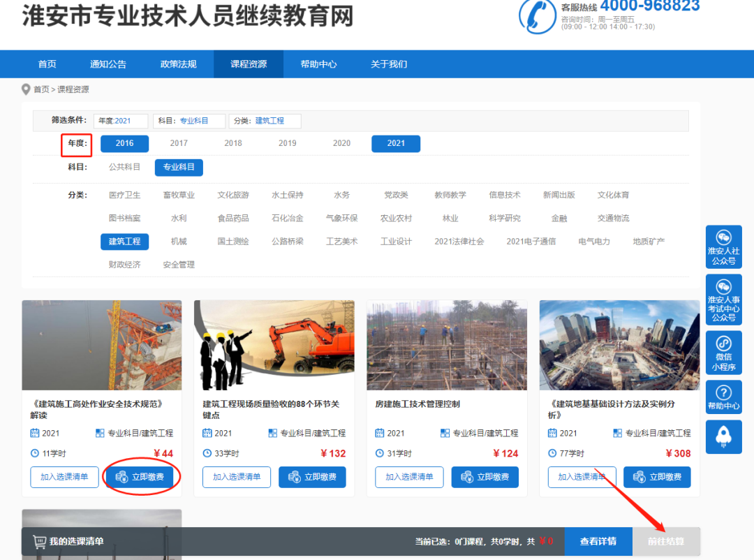The image size is (754, 560).
Task: Click the 前往结算 checkout button
Action: (x=666, y=540)
